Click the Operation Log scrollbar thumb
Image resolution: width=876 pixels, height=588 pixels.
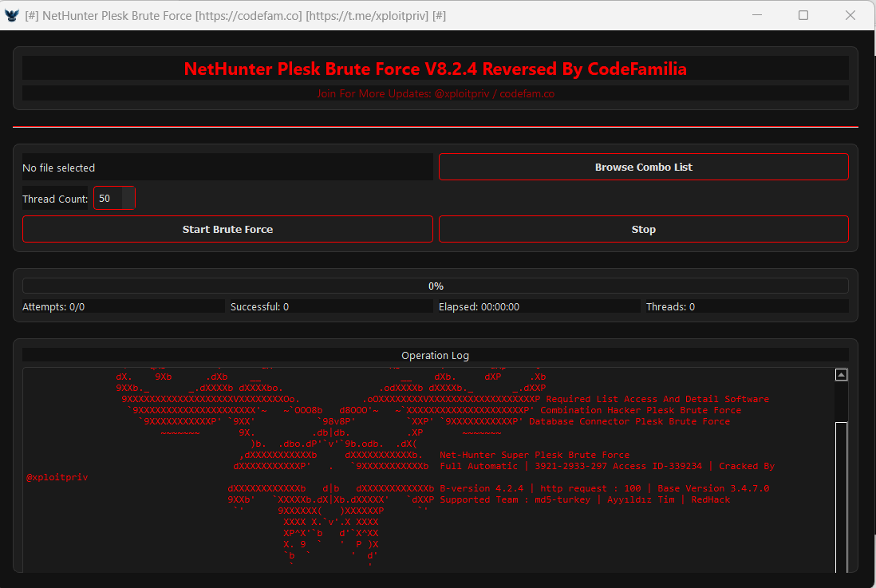(x=842, y=497)
